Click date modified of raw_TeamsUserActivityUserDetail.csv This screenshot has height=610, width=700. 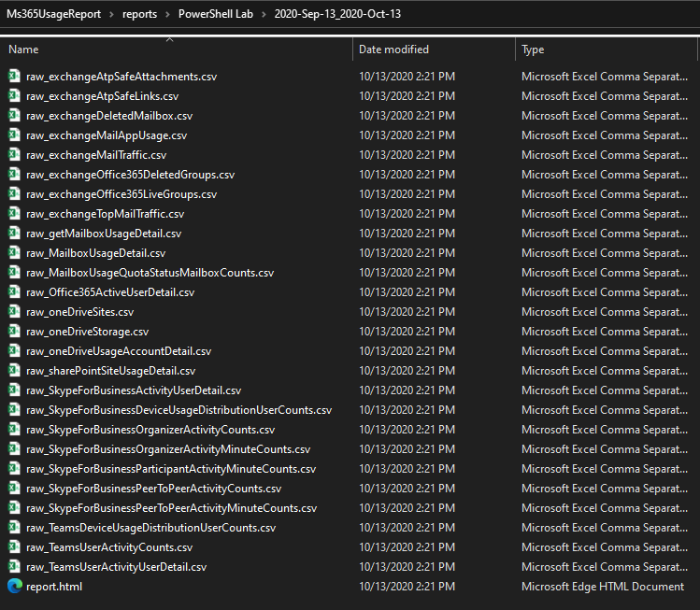click(407, 567)
